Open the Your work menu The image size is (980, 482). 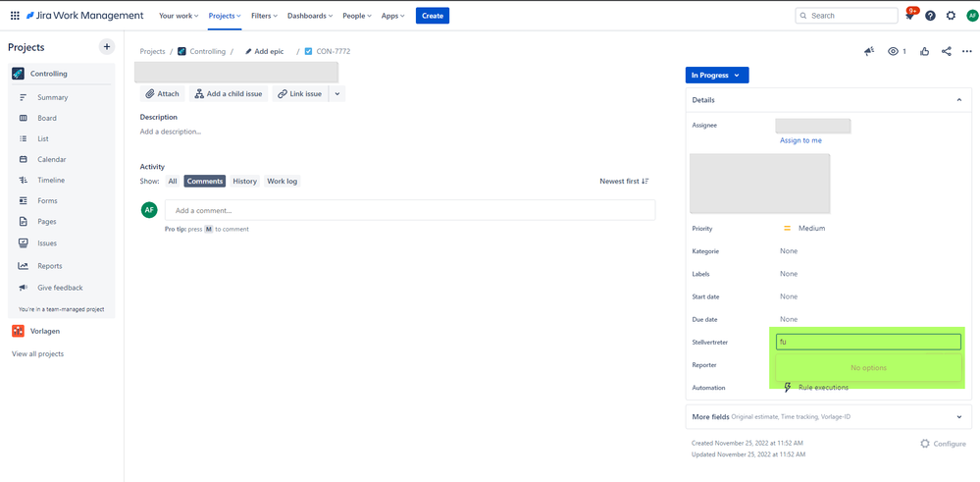pos(179,16)
